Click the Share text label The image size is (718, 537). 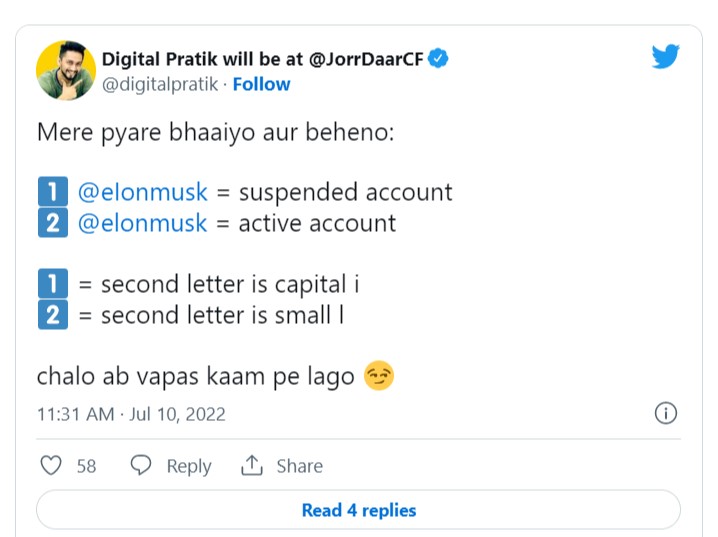tap(299, 466)
